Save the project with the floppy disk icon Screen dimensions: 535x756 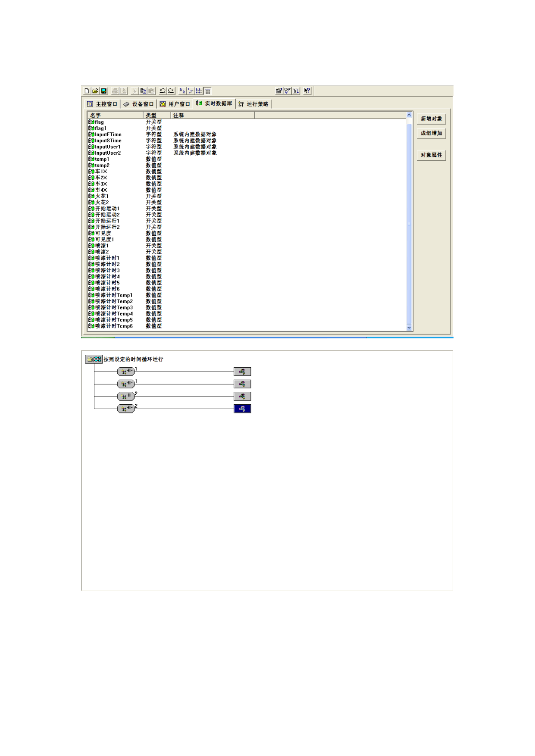click(104, 91)
